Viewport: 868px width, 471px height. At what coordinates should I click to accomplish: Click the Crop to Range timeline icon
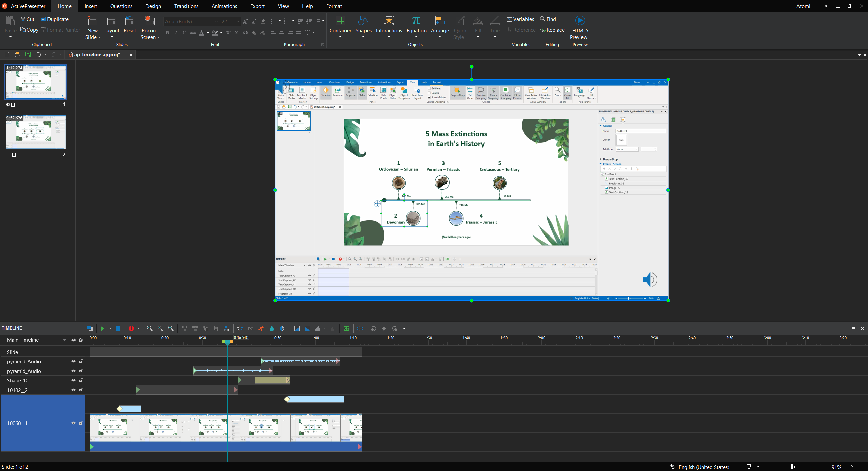click(x=216, y=328)
